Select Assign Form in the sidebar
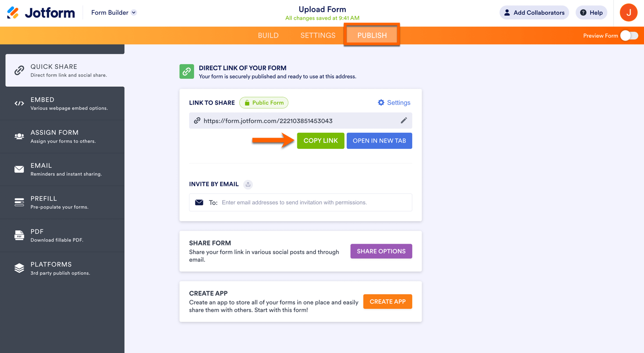This screenshot has width=644, height=353. pos(62,136)
